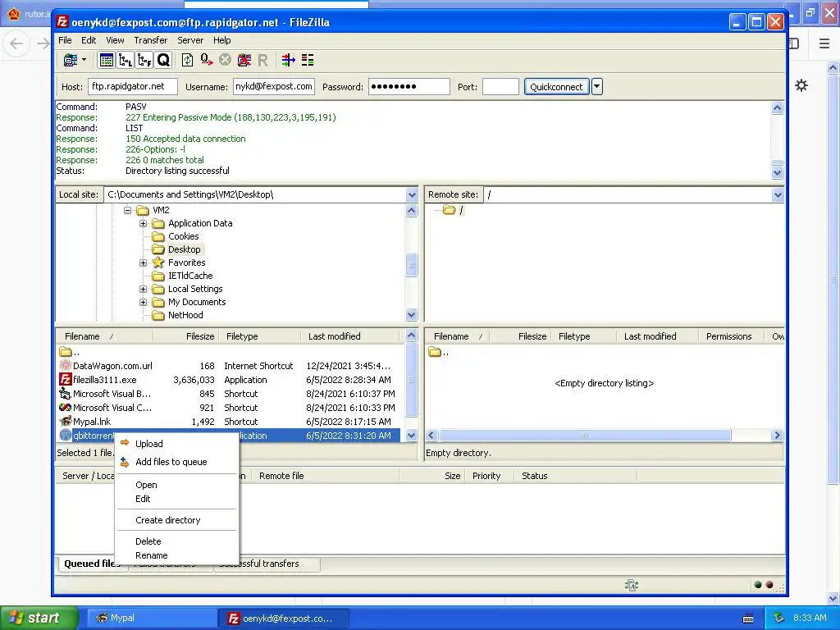Choose Add files to queue

177,462
